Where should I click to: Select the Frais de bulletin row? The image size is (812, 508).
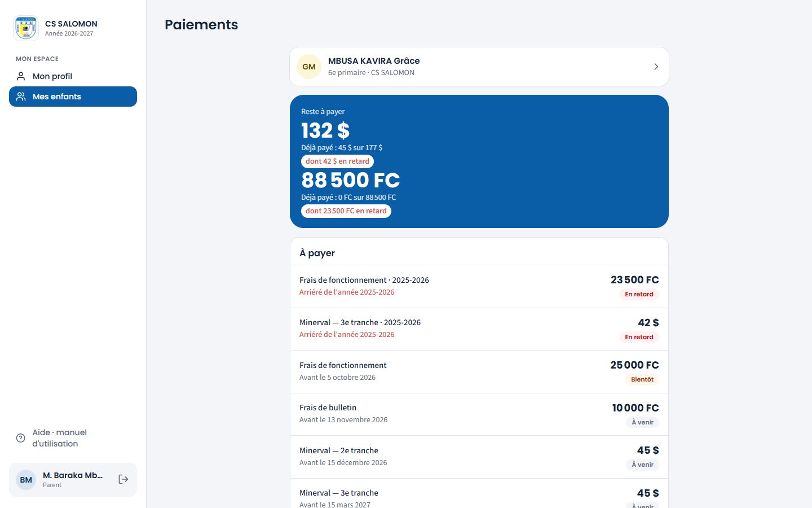(x=479, y=414)
